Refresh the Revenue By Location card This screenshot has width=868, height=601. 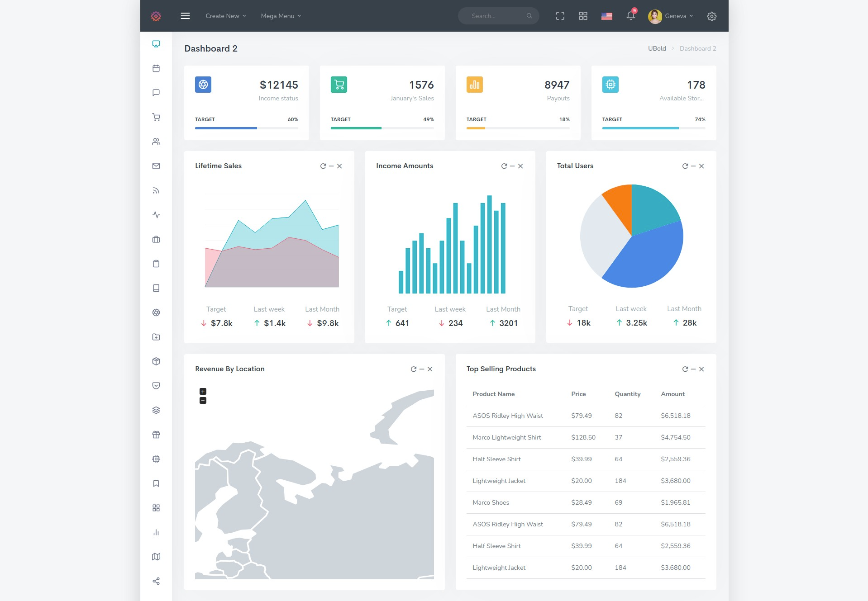pos(414,369)
